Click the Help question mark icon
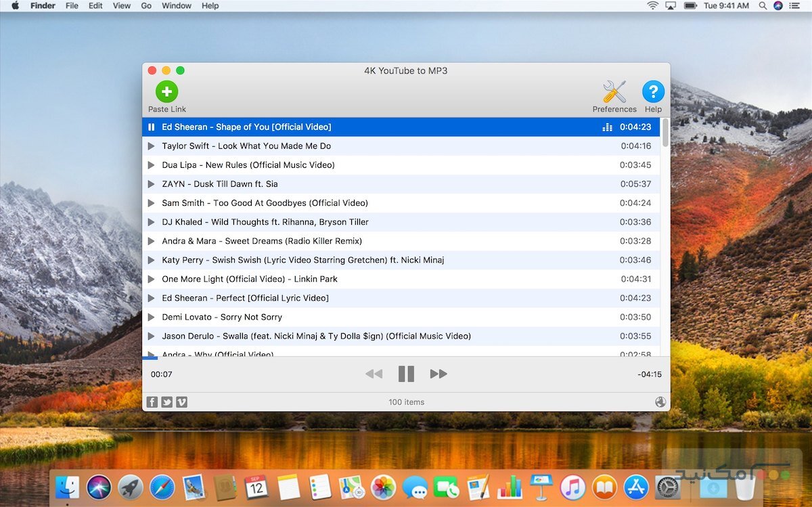The width and height of the screenshot is (812, 507). (x=652, y=90)
